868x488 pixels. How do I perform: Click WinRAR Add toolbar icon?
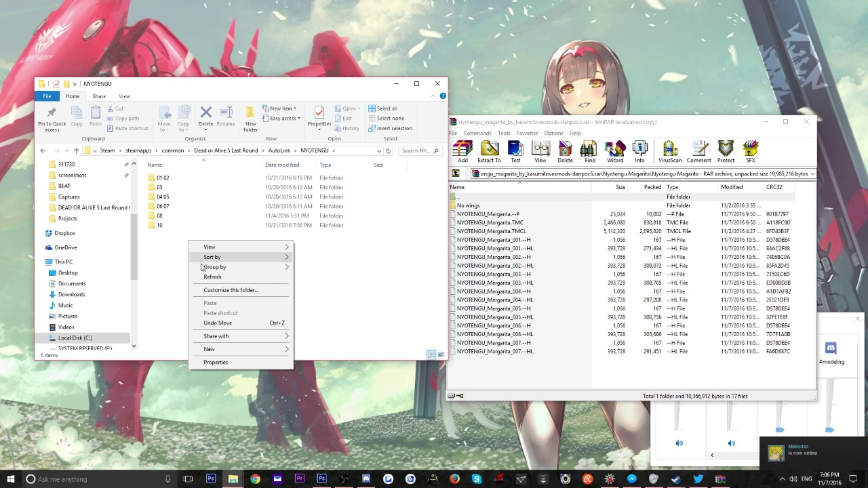[462, 152]
